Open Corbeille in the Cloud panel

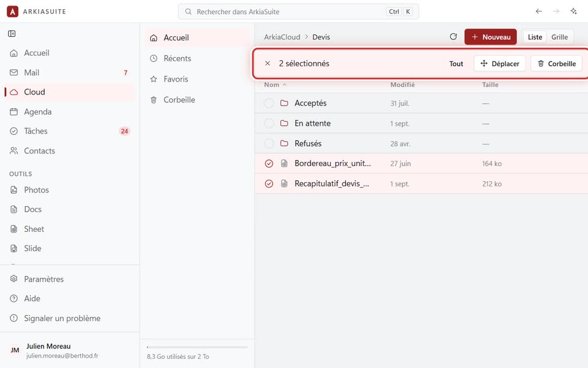[197, 99]
